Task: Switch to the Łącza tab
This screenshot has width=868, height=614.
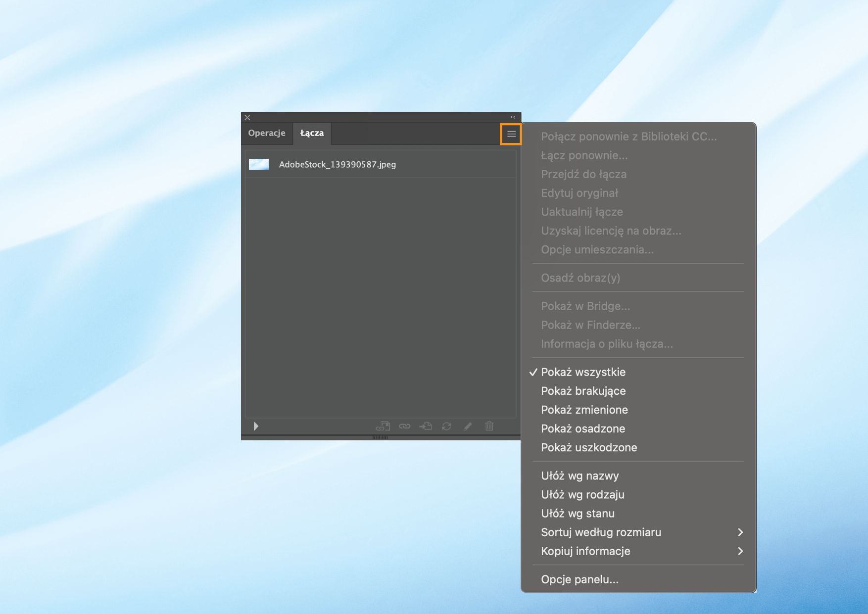Action: 312,133
